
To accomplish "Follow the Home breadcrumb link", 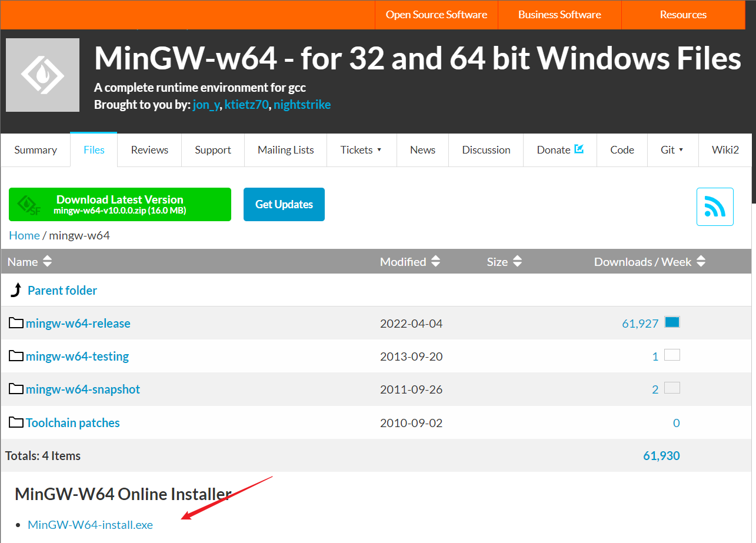I will (x=24, y=235).
